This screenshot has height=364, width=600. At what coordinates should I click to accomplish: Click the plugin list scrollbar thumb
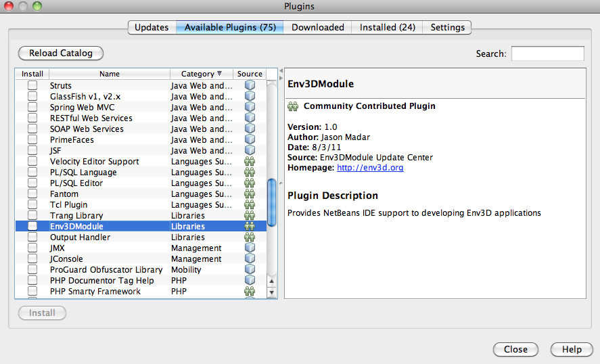[272, 202]
